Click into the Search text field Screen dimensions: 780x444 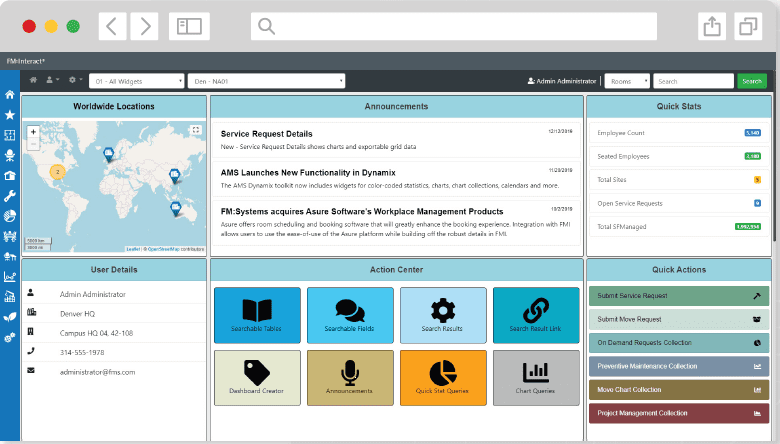pyautogui.click(x=693, y=81)
